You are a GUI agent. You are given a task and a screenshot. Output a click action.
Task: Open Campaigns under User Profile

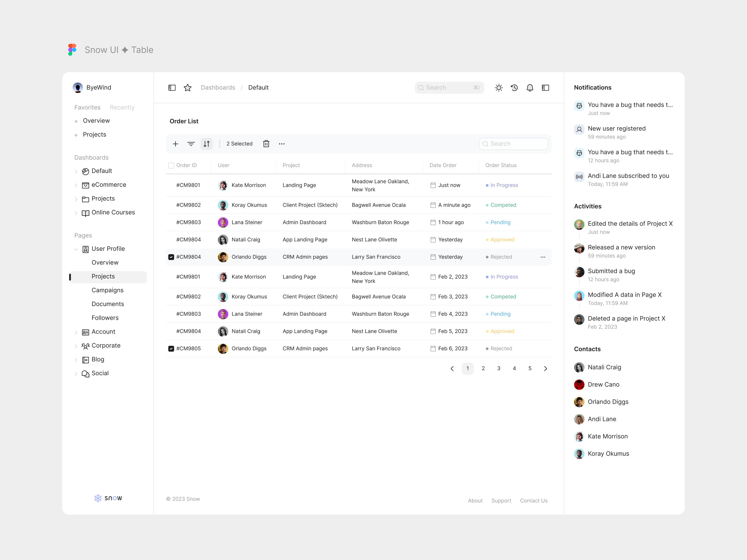tap(107, 290)
